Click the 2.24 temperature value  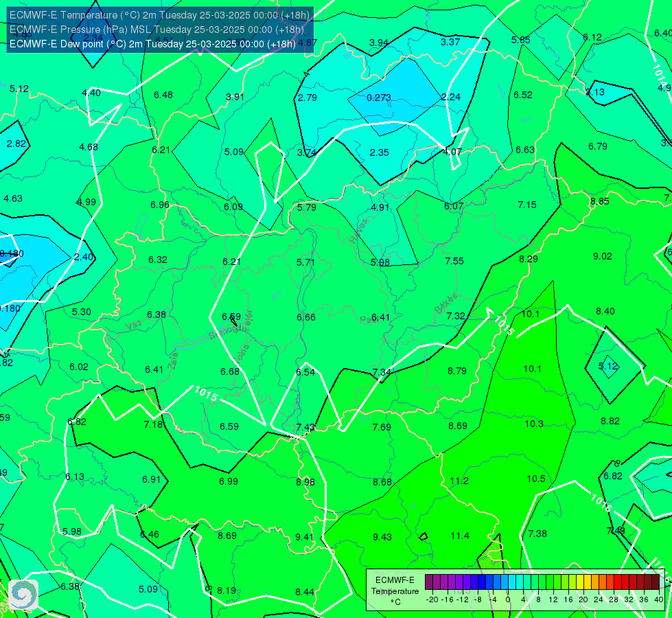click(451, 98)
